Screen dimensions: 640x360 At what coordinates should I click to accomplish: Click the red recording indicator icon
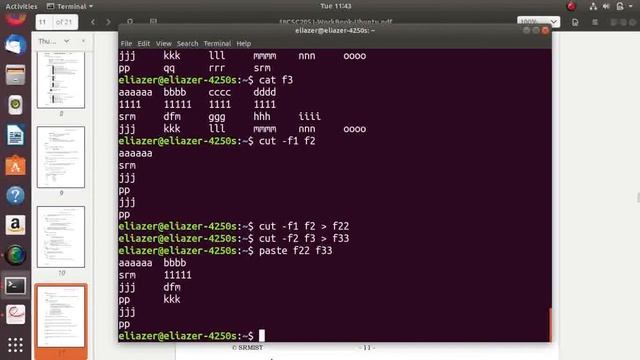coord(571,6)
